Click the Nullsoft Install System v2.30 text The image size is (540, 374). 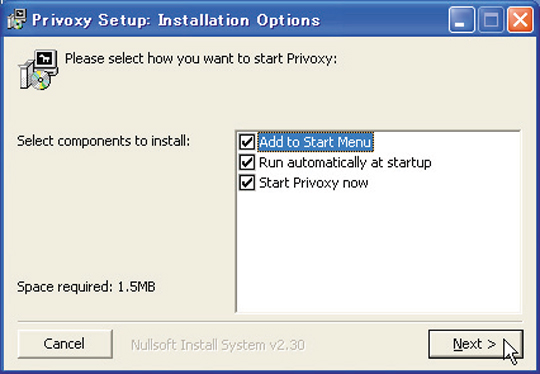click(x=218, y=345)
